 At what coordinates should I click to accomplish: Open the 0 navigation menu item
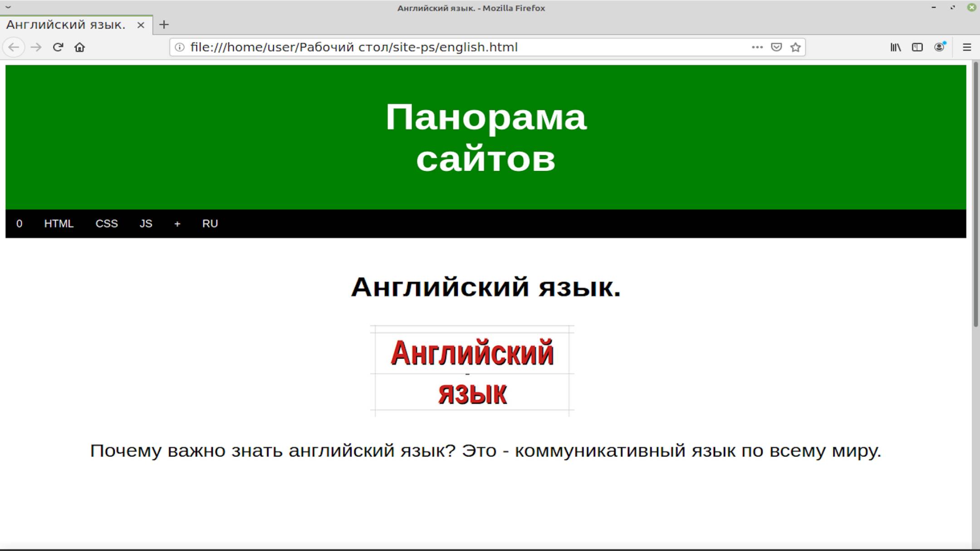click(19, 224)
